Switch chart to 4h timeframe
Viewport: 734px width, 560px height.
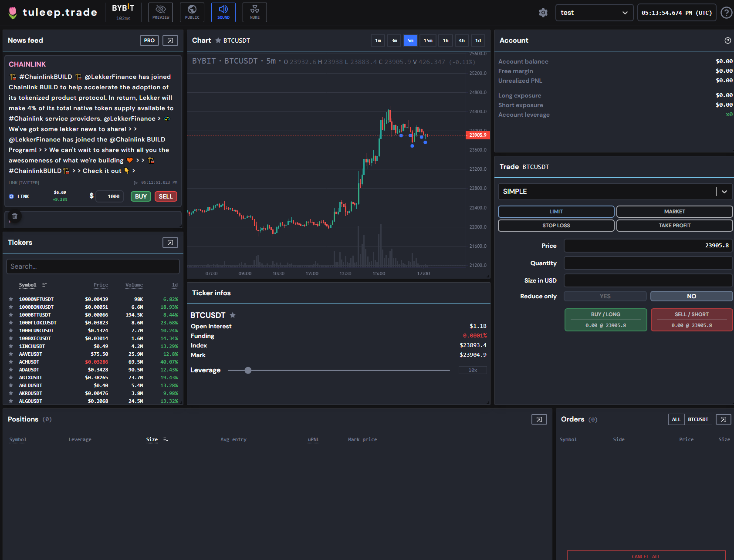[x=462, y=40]
